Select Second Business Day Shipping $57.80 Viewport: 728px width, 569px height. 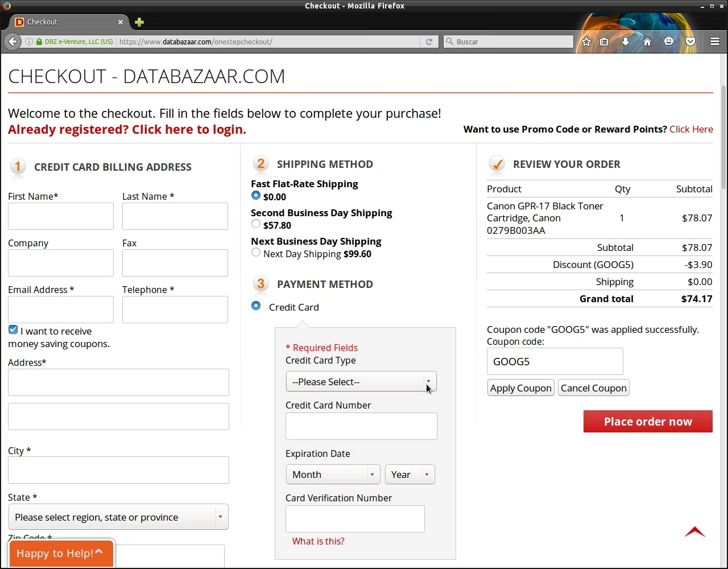coord(256,224)
